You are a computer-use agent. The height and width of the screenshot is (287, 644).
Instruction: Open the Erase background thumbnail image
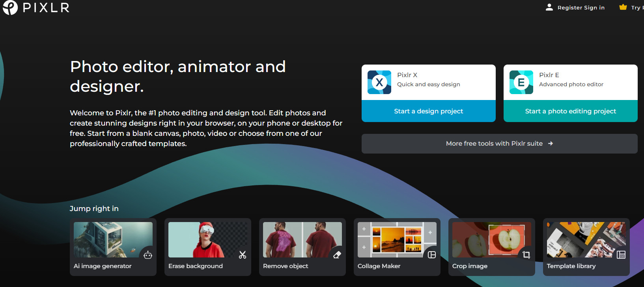click(208, 240)
